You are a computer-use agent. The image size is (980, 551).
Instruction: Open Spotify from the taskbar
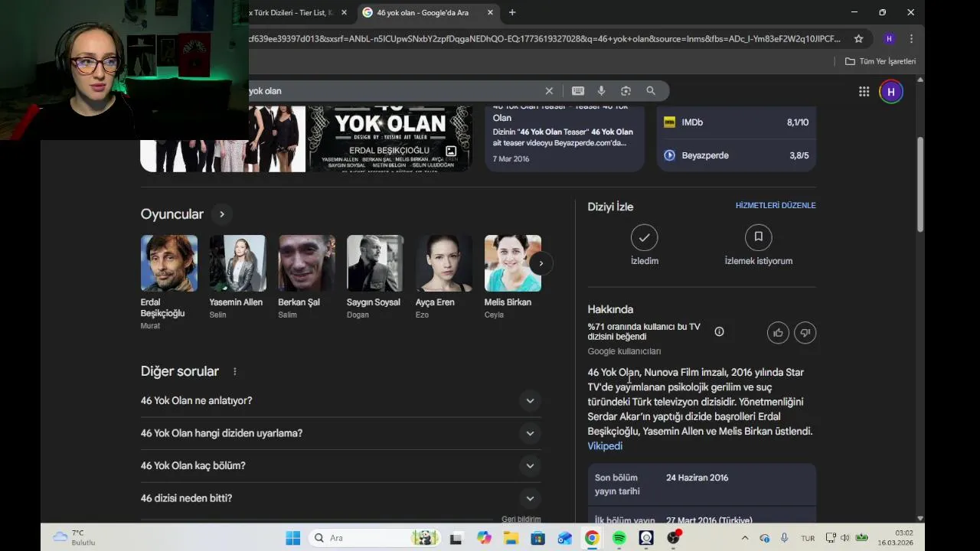619,538
